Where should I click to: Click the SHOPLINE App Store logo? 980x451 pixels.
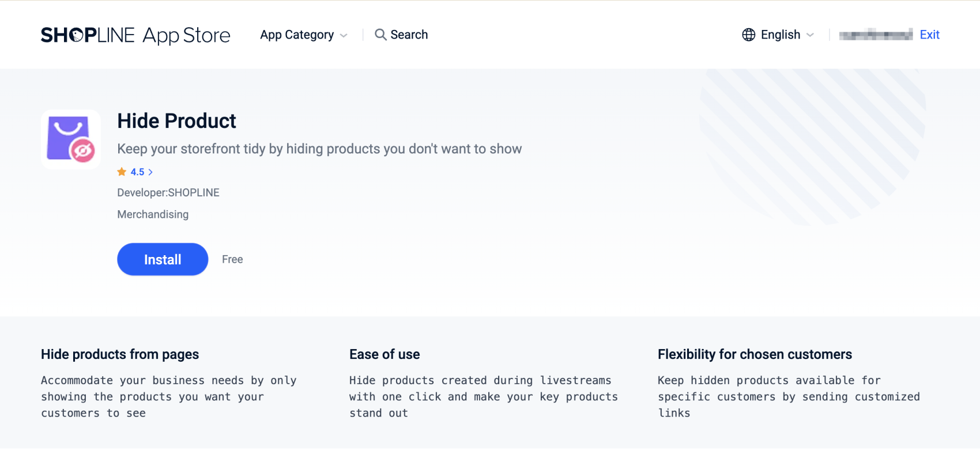[x=135, y=35]
